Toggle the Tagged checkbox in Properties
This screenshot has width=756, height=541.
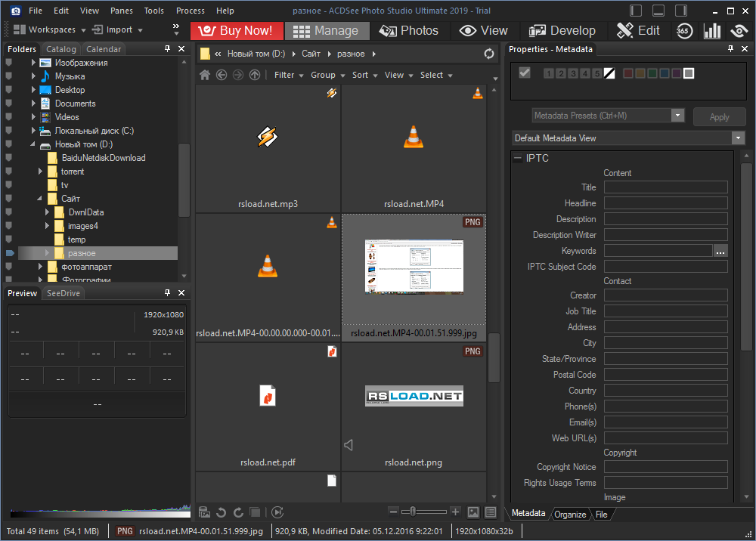coord(525,73)
